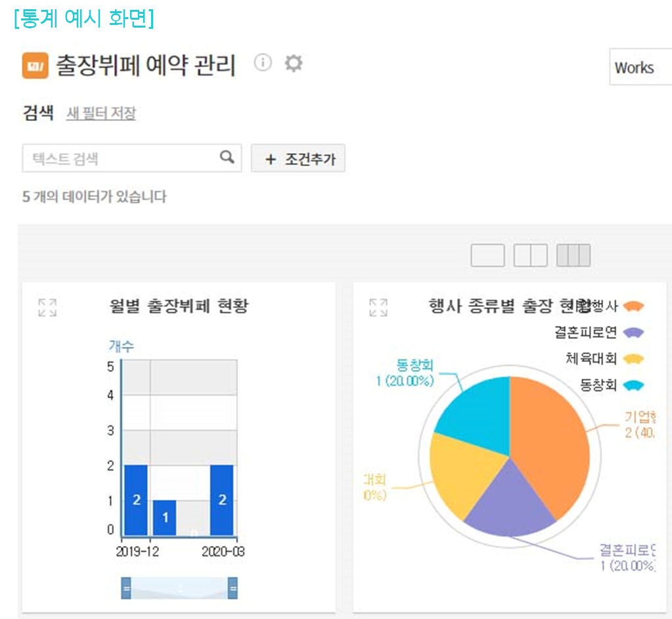Expand the 행사 종류별 출장 현황 chart

pos(378,308)
